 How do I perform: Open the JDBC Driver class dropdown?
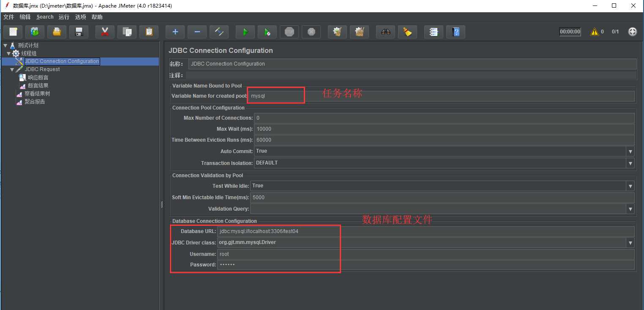pyautogui.click(x=630, y=243)
